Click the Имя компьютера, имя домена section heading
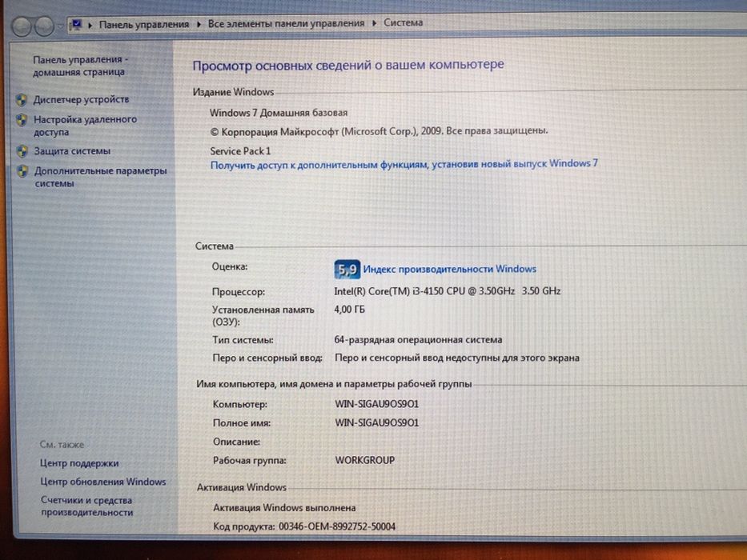 pos(334,384)
